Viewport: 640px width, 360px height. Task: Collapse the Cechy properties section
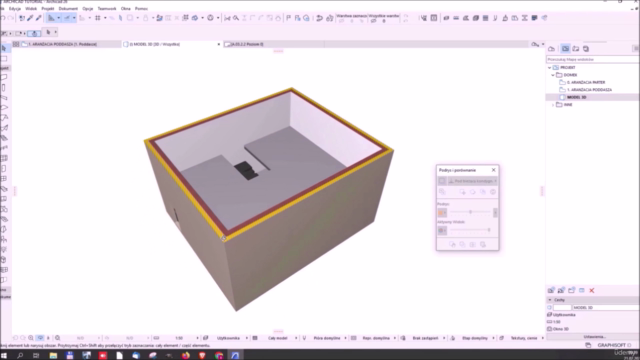tap(549, 300)
